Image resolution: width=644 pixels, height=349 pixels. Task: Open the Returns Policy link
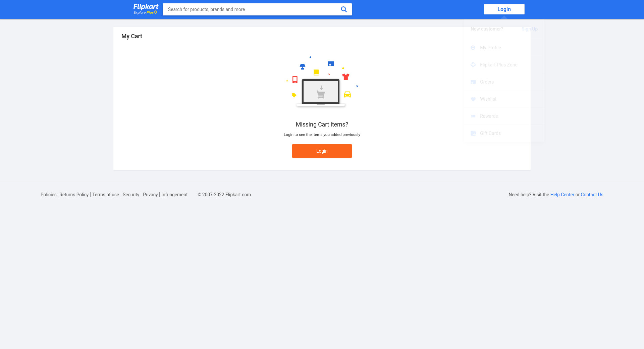pyautogui.click(x=74, y=195)
